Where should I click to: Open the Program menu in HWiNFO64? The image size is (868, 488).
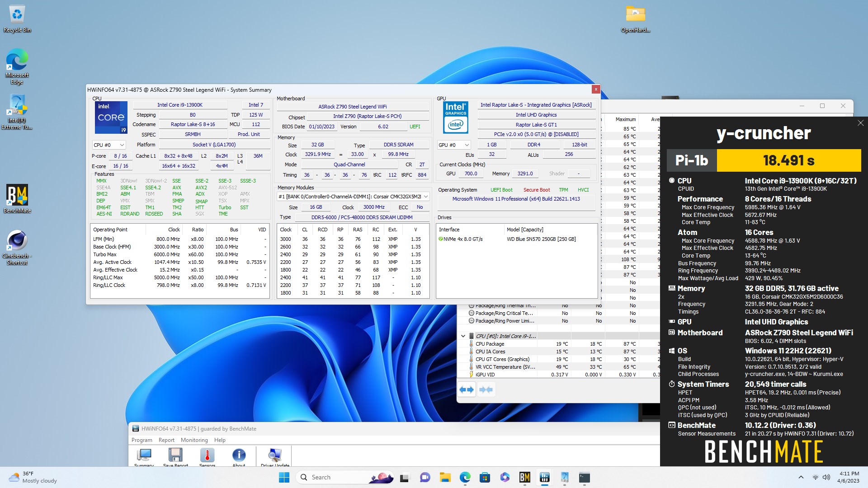pos(142,440)
